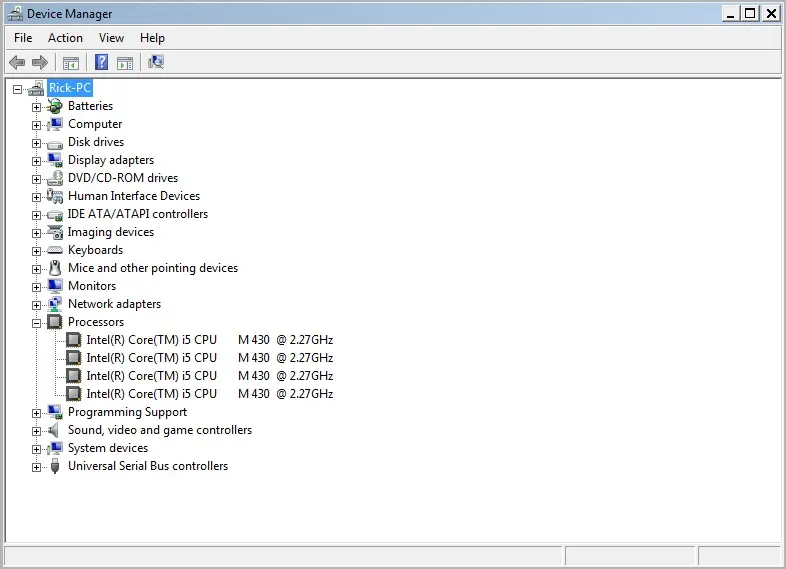Click the IDE ATA/ATAPI controllers icon
The width and height of the screenshot is (786, 569).
pos(55,216)
